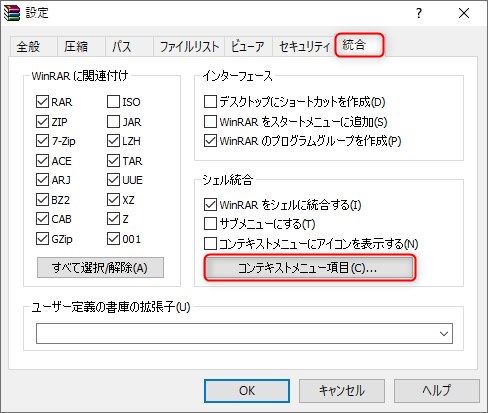Disable ARJ association
Image resolution: width=488 pixels, height=413 pixels.
pyautogui.click(x=42, y=180)
